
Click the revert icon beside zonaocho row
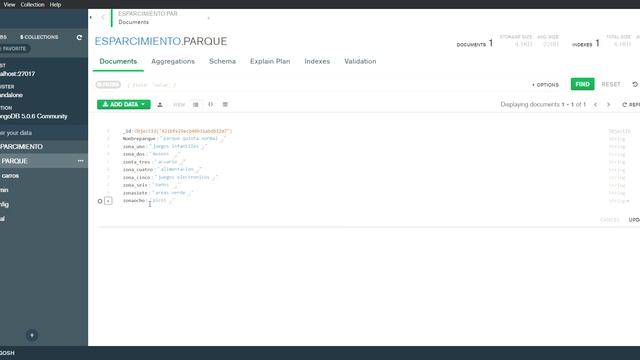(100, 201)
